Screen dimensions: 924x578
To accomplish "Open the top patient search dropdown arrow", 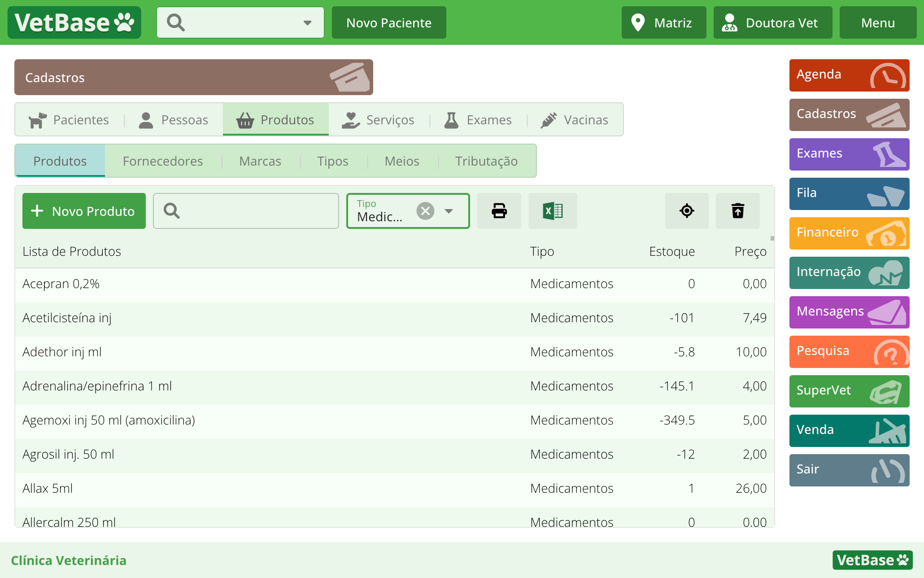I will pyautogui.click(x=307, y=23).
